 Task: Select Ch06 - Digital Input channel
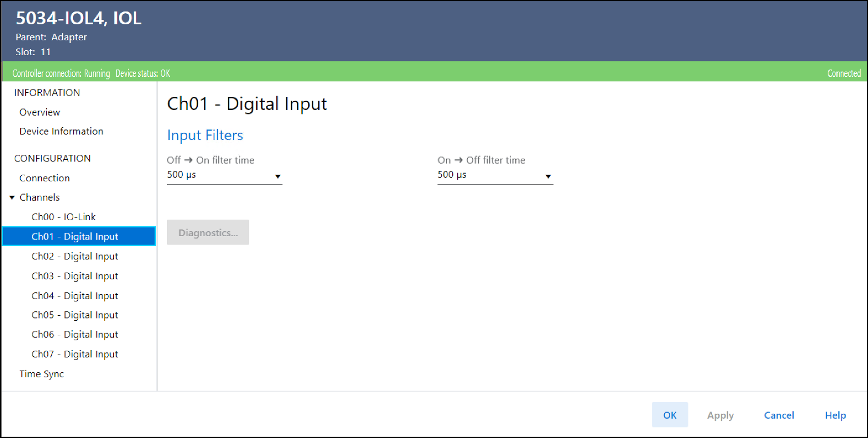75,335
